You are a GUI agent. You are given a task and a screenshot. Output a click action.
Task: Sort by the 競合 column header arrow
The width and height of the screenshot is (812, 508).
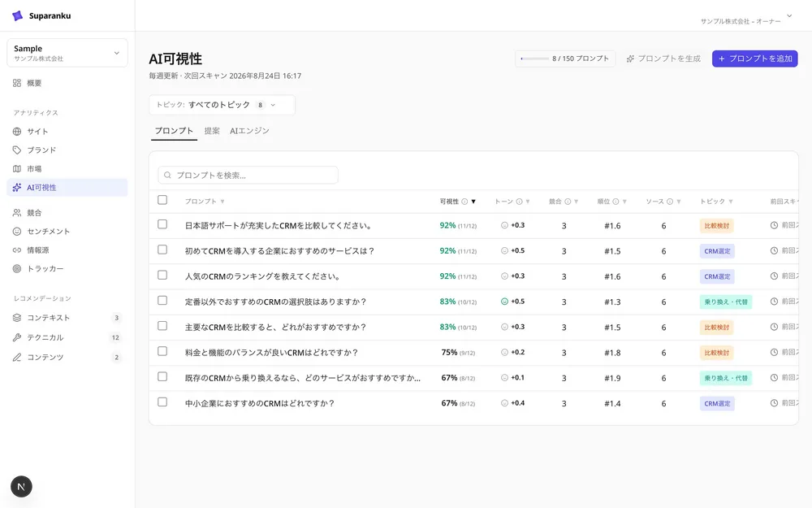tap(576, 202)
